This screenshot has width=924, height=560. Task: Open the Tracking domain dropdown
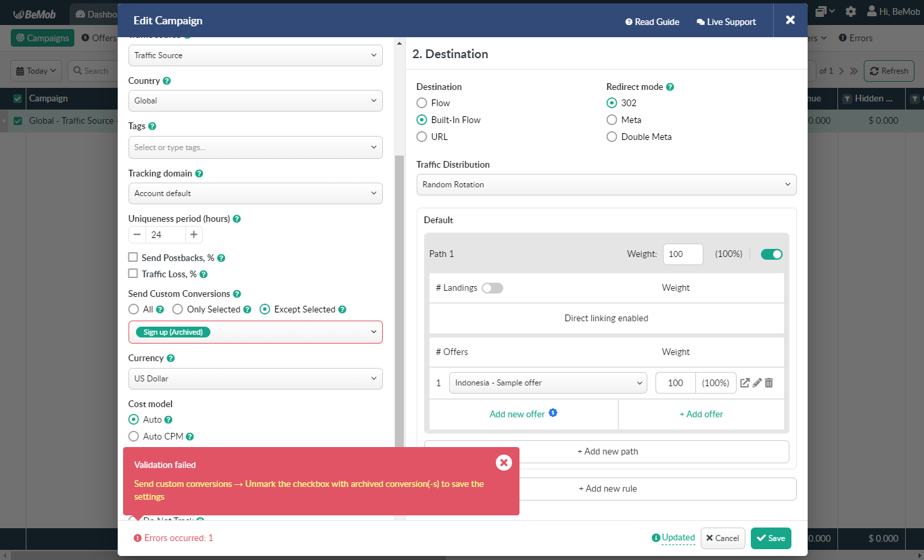(256, 193)
